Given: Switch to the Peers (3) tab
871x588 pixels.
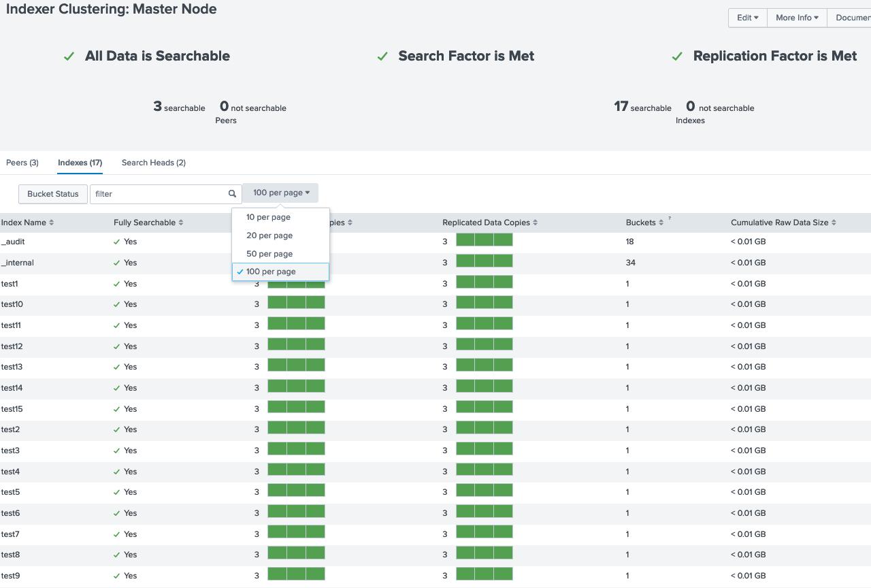Looking at the screenshot, I should pos(22,163).
